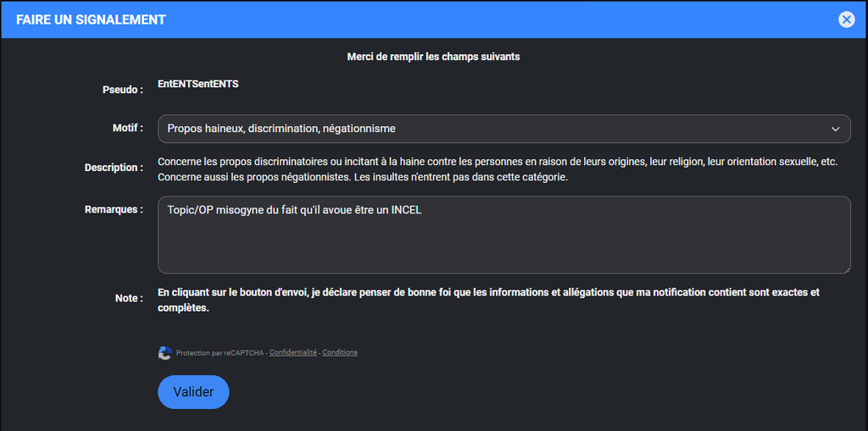This screenshot has width=868, height=431.
Task: Click the Merci de remplir les champs heading
Action: (433, 57)
